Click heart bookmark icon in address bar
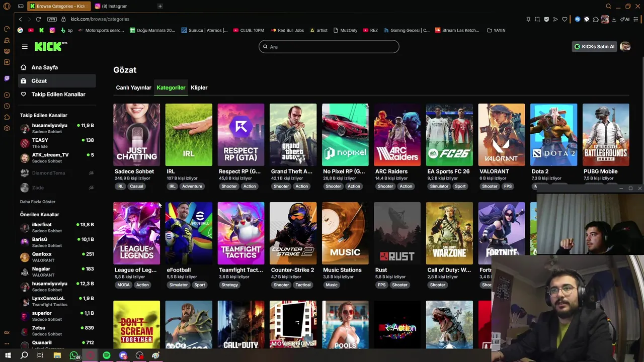Image resolution: width=644 pixels, height=362 pixels. (565, 19)
